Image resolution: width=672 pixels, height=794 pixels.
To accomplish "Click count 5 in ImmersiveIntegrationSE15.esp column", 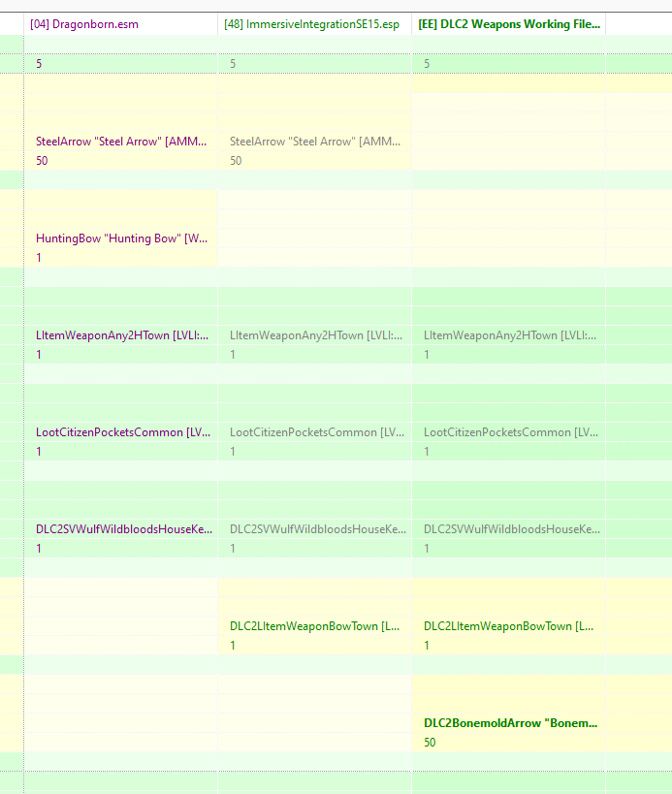I will [233, 64].
